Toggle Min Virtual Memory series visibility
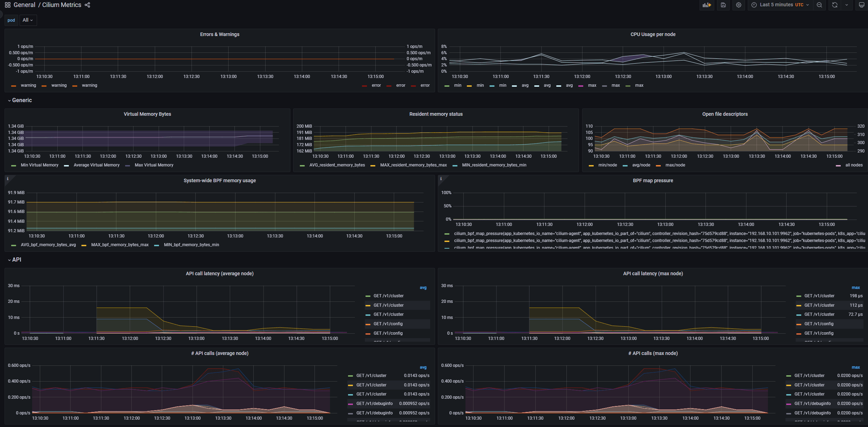Viewport: 868px width, 427px height. pos(39,165)
